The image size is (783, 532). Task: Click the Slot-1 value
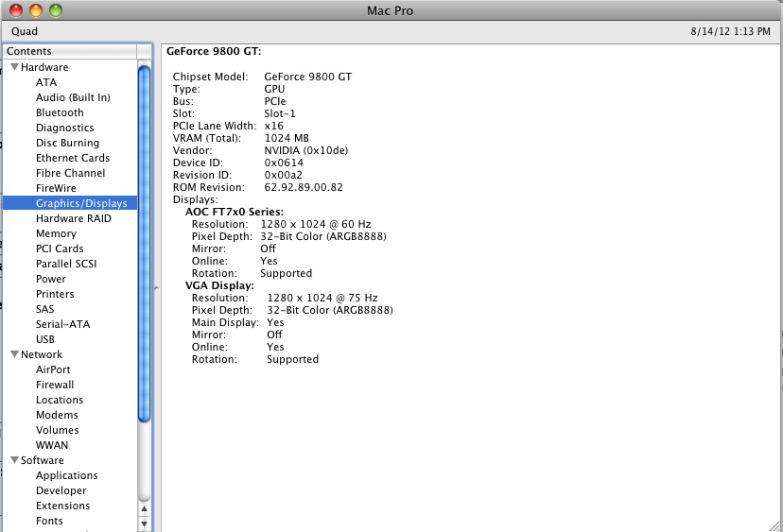[x=280, y=113]
